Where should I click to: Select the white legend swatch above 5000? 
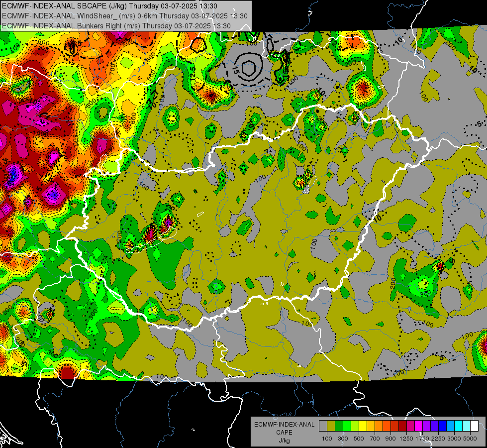[475, 426]
